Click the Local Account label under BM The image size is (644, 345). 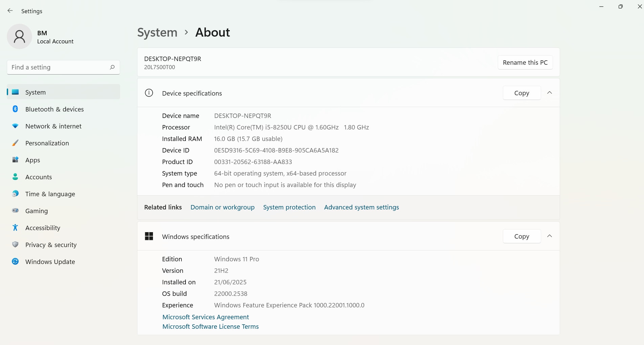coord(55,41)
